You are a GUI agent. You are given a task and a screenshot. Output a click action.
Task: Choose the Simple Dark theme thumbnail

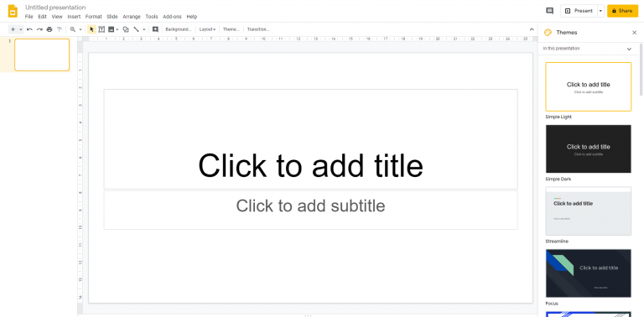588,148
